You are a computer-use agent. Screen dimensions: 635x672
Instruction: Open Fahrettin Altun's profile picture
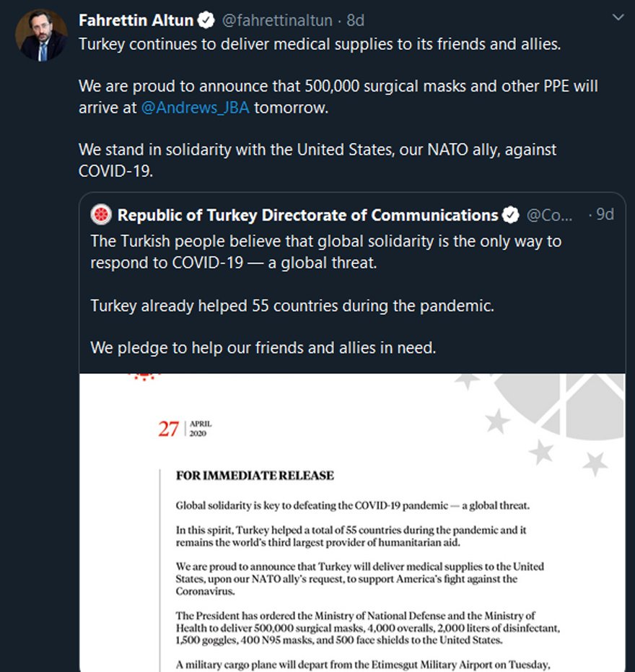coord(42,35)
